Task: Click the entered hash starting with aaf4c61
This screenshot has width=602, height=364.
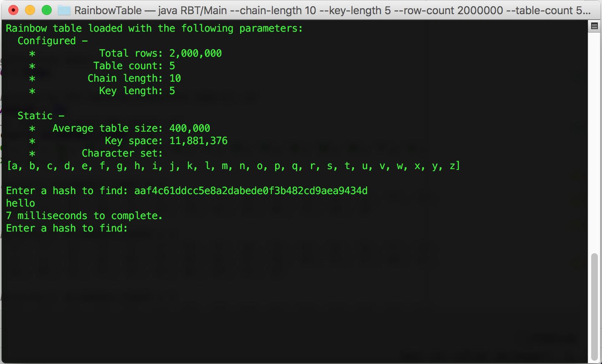Action: tap(251, 191)
